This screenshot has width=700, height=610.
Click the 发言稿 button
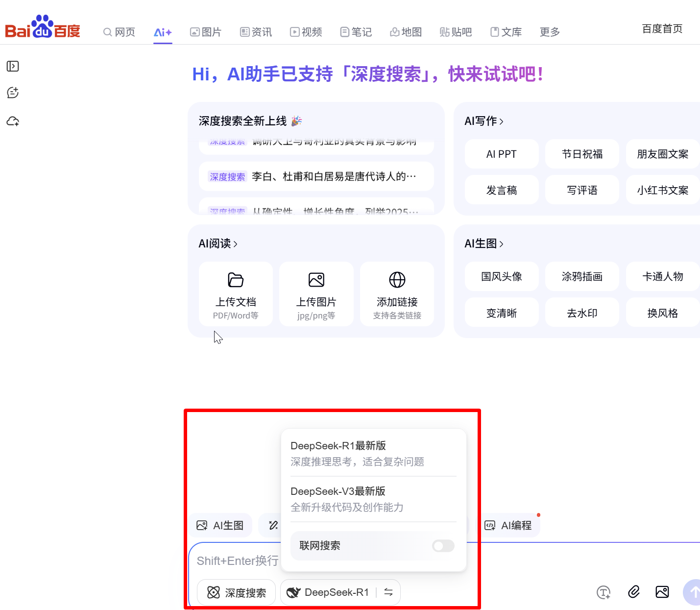click(502, 190)
